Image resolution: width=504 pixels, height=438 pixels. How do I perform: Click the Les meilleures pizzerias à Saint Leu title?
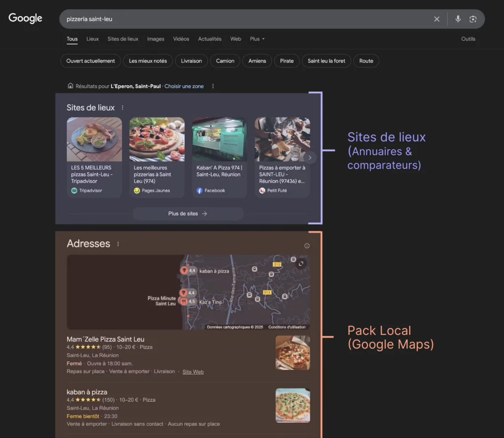tap(153, 175)
